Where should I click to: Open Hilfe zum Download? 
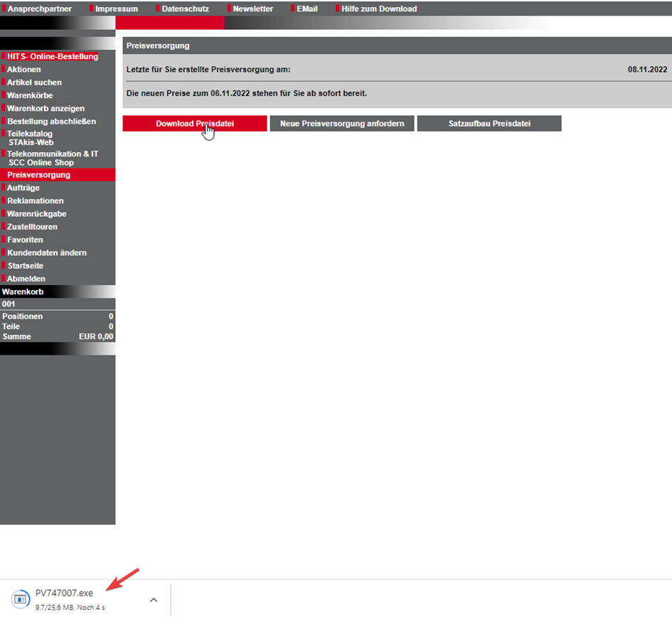pos(379,9)
